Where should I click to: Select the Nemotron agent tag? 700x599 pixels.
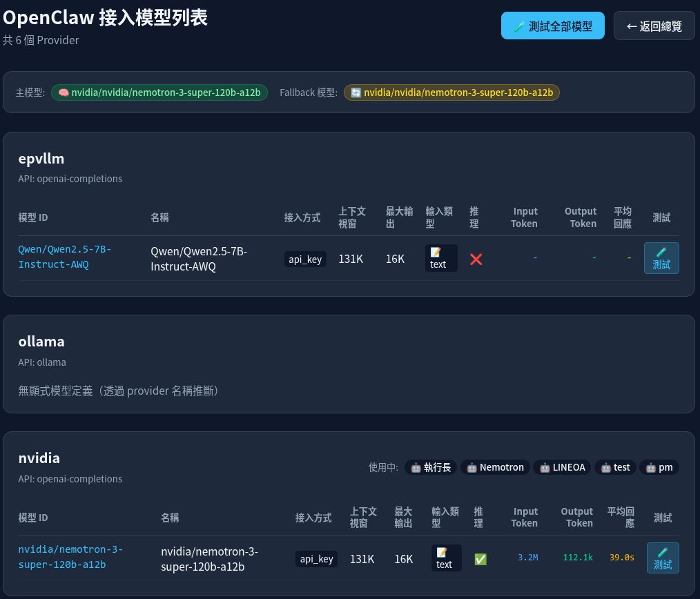(495, 467)
